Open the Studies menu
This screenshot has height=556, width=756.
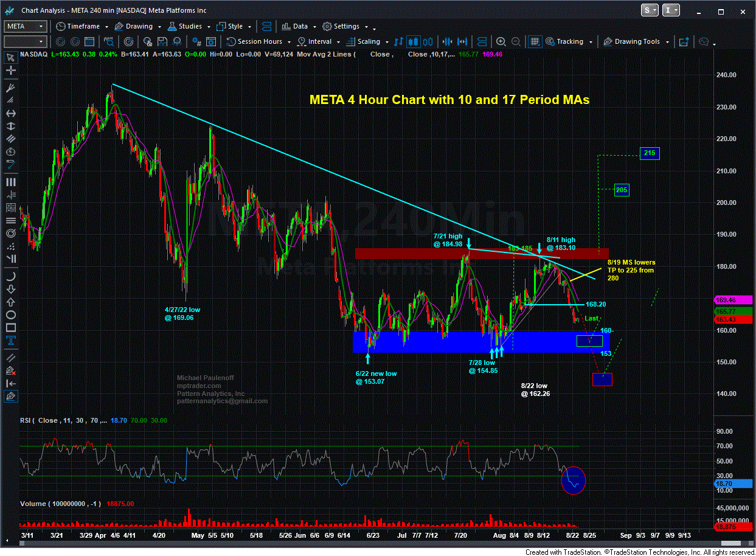tap(189, 26)
